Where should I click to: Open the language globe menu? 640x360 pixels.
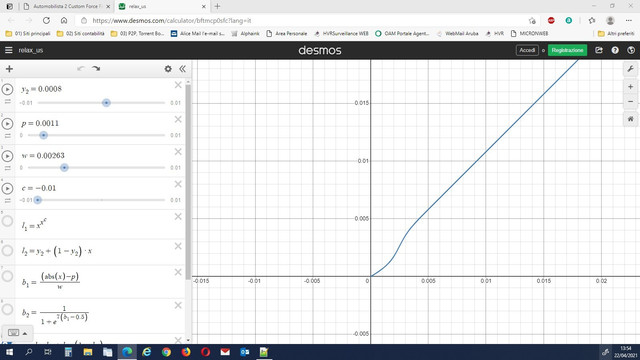(x=631, y=50)
